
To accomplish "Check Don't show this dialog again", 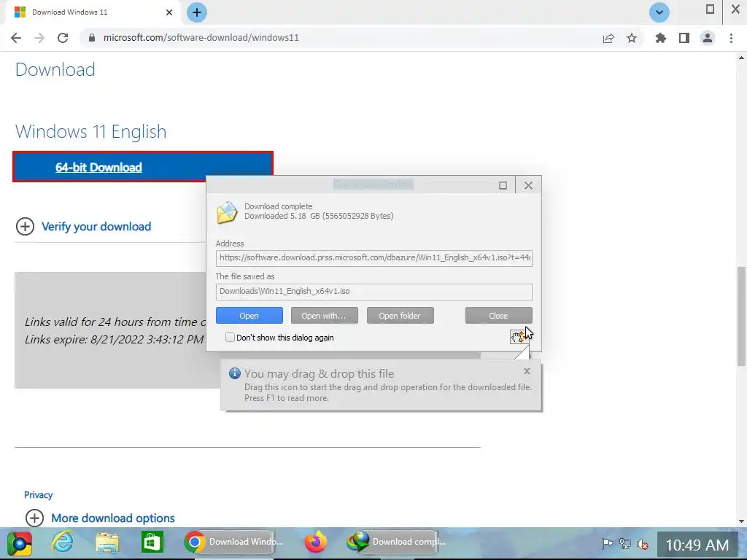I will pyautogui.click(x=230, y=337).
